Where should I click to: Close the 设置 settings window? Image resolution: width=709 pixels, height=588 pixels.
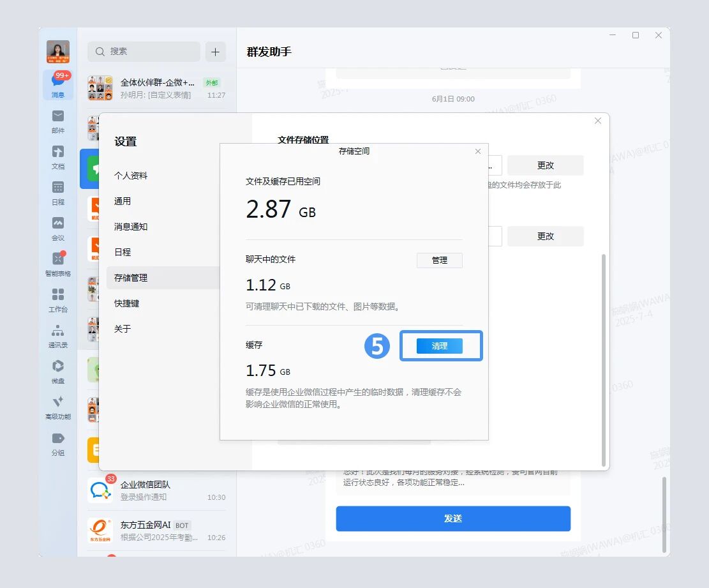click(x=598, y=121)
